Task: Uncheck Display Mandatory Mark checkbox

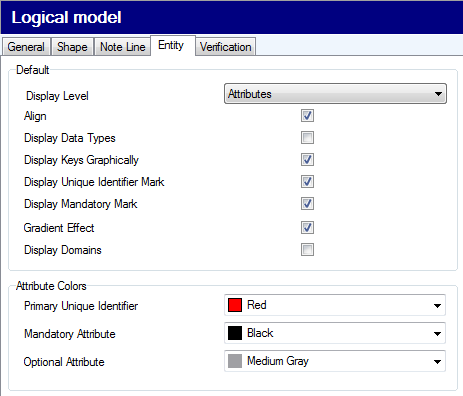Action: pos(307,204)
